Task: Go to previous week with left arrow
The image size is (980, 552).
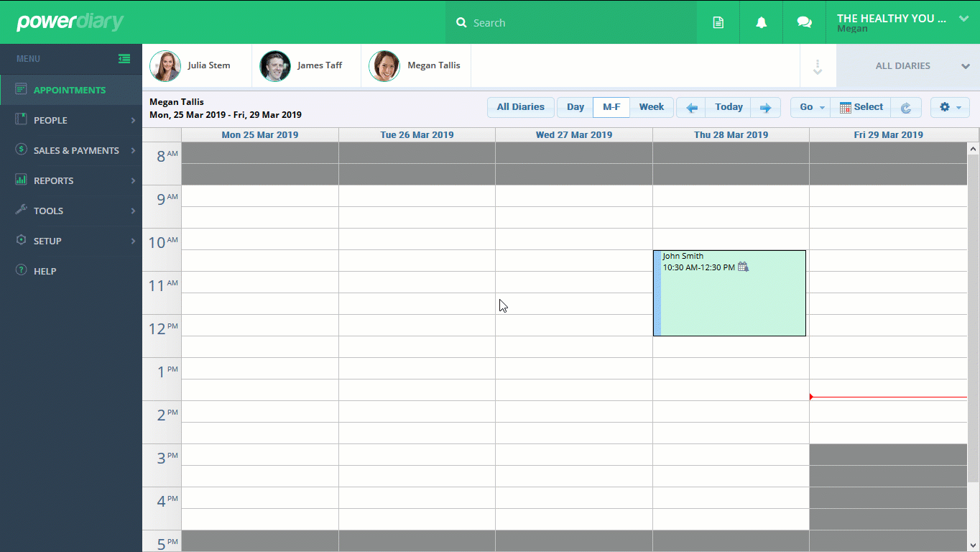Action: (692, 107)
